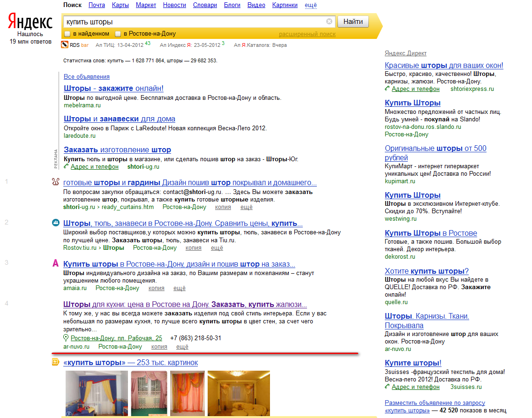This screenshot has height=418, width=532.
Task: Expand 'ещё' under the shtori-ug.ru result
Action: pos(247,207)
